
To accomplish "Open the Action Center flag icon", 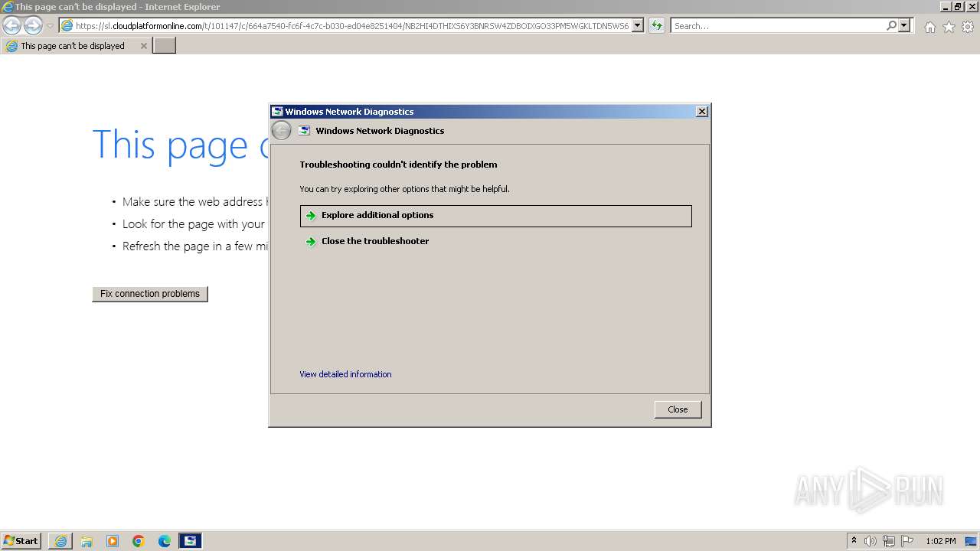I will click(x=907, y=541).
